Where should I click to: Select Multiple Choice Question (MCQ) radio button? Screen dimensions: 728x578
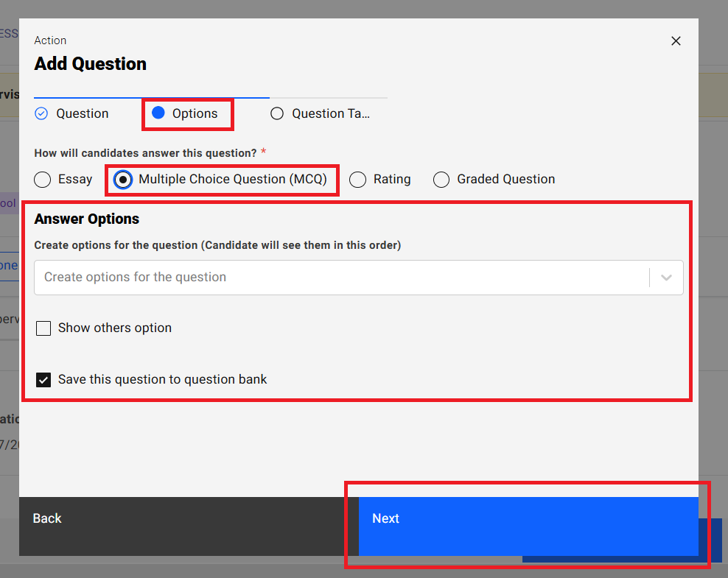click(124, 180)
